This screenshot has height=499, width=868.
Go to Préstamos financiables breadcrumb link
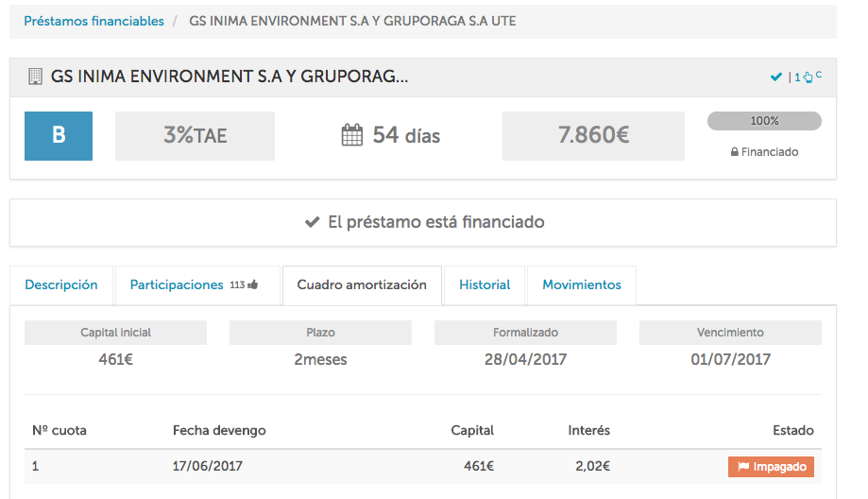tap(94, 21)
